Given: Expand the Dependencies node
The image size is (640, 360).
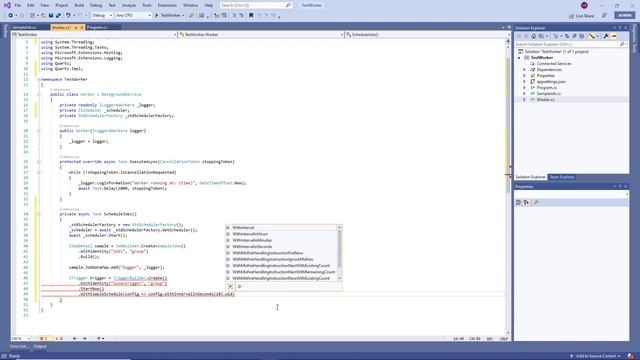Looking at the screenshot, I should tap(525, 70).
